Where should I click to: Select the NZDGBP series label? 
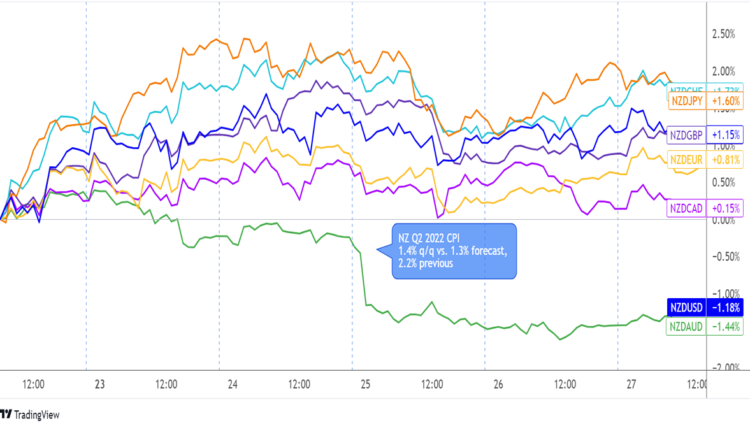click(x=686, y=134)
